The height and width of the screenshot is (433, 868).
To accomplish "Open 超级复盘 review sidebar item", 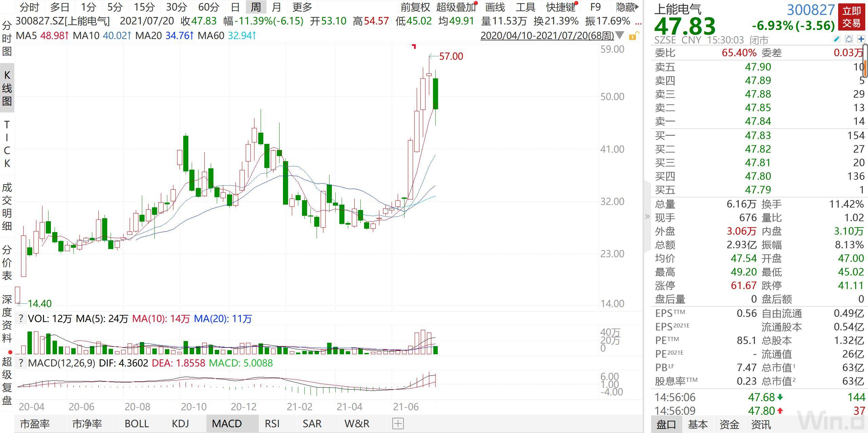I will click(x=7, y=381).
